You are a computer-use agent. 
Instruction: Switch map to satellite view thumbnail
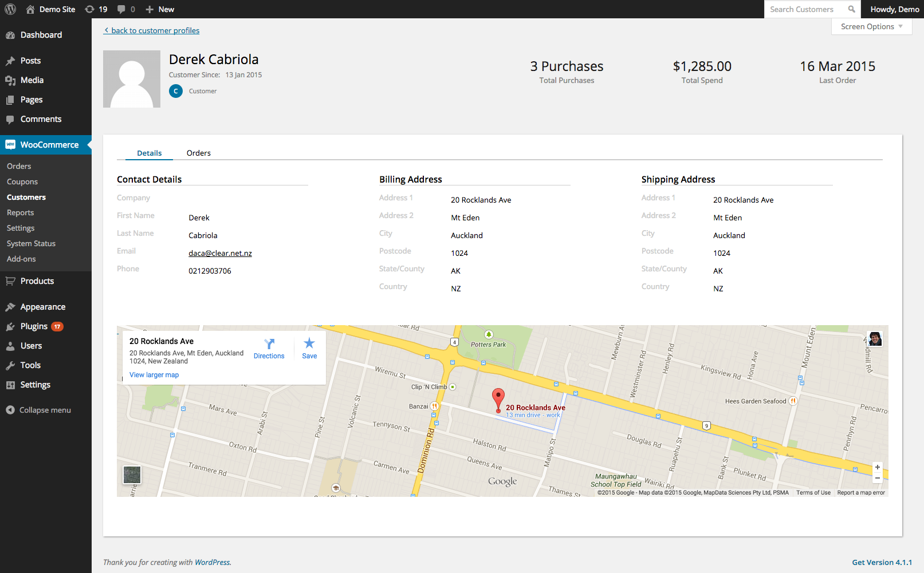click(x=132, y=475)
